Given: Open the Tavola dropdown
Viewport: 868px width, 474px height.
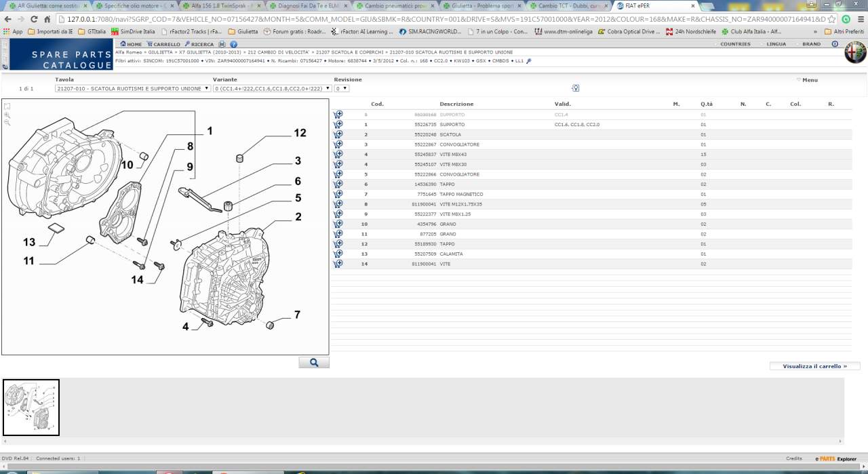Looking at the screenshot, I should pyautogui.click(x=133, y=88).
